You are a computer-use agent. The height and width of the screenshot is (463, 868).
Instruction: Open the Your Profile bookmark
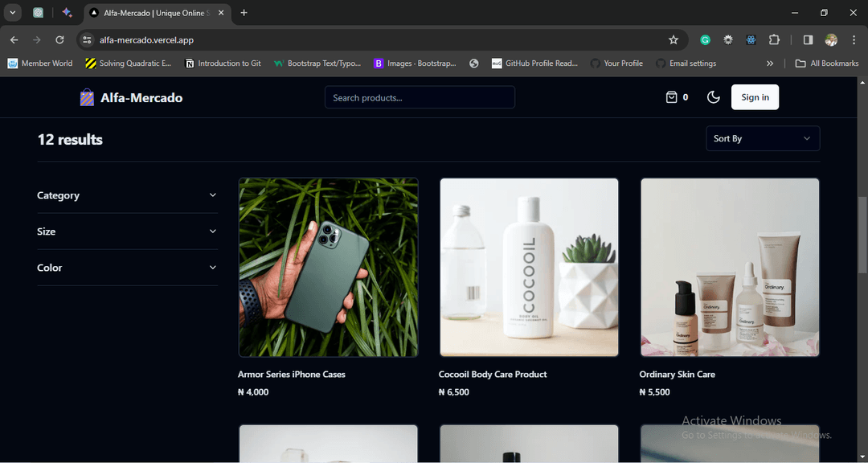(616, 64)
